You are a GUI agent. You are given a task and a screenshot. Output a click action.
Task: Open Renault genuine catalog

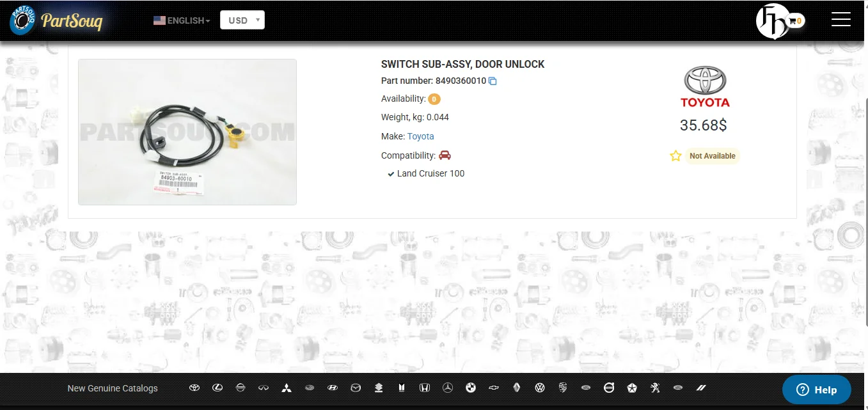click(x=517, y=388)
